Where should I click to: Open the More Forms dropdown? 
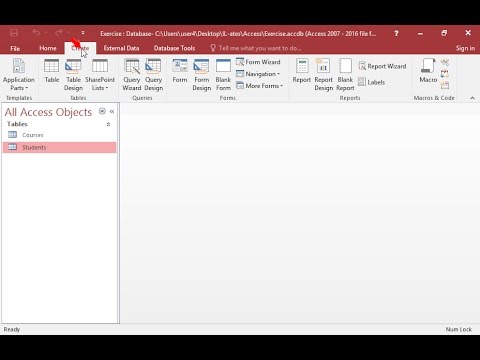[259, 86]
